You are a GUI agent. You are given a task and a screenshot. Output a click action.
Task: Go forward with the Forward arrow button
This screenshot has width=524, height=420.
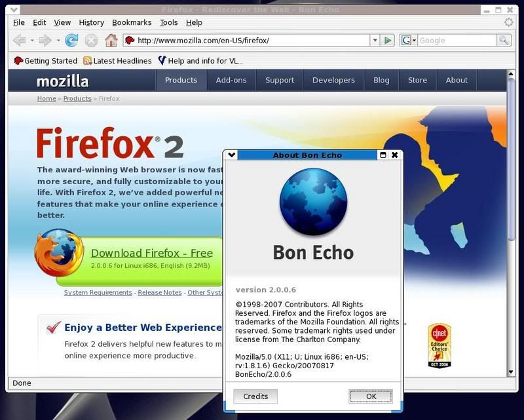click(45, 41)
